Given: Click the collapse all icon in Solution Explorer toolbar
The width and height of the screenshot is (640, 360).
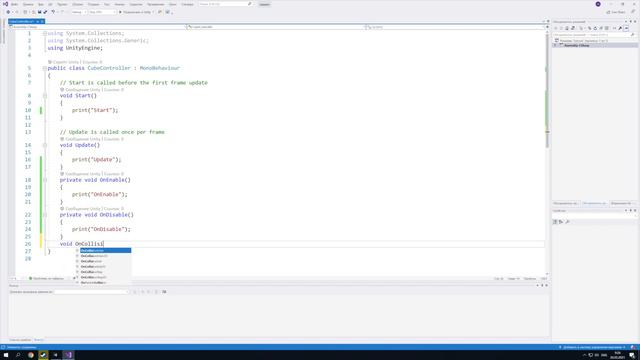Looking at the screenshot, I should click(x=601, y=28).
